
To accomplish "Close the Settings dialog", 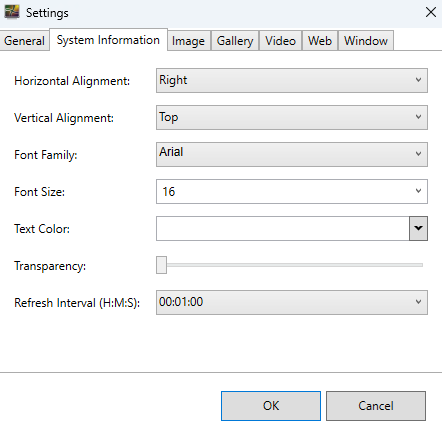I will pos(431,12).
